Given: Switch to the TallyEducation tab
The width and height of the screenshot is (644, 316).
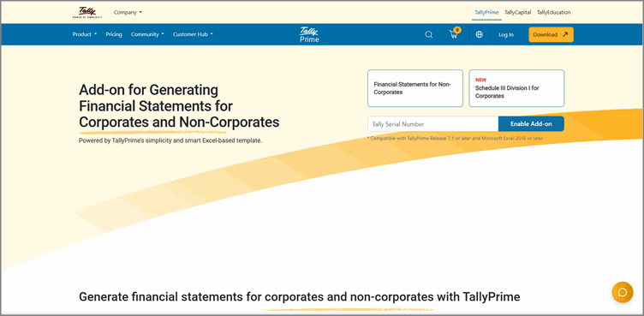Looking at the screenshot, I should (x=553, y=12).
